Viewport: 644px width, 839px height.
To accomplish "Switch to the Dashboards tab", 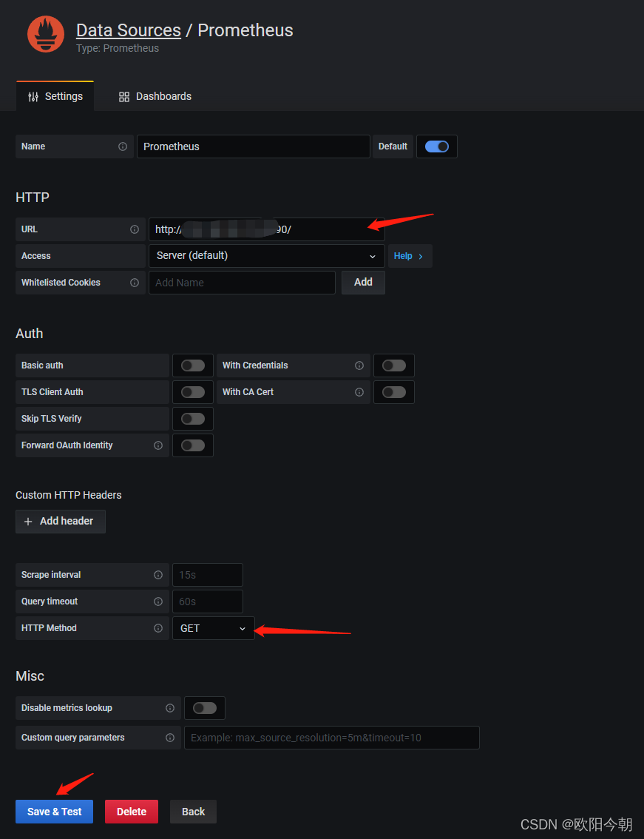I will pos(155,96).
